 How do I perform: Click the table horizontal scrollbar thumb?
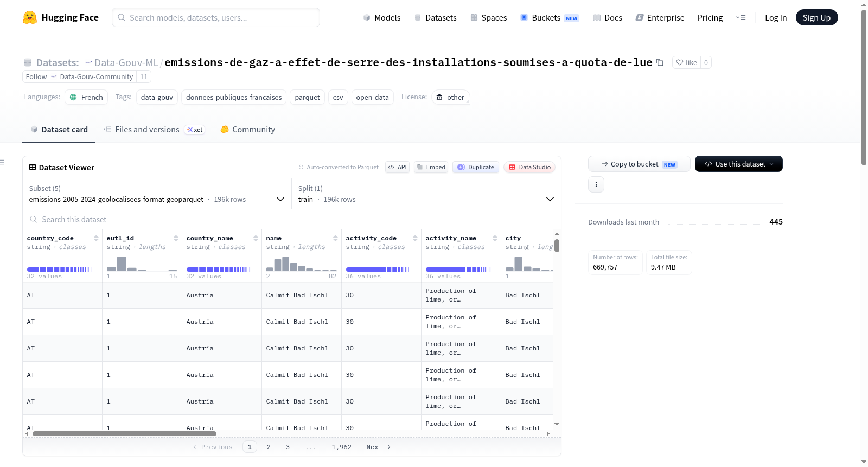click(x=124, y=433)
